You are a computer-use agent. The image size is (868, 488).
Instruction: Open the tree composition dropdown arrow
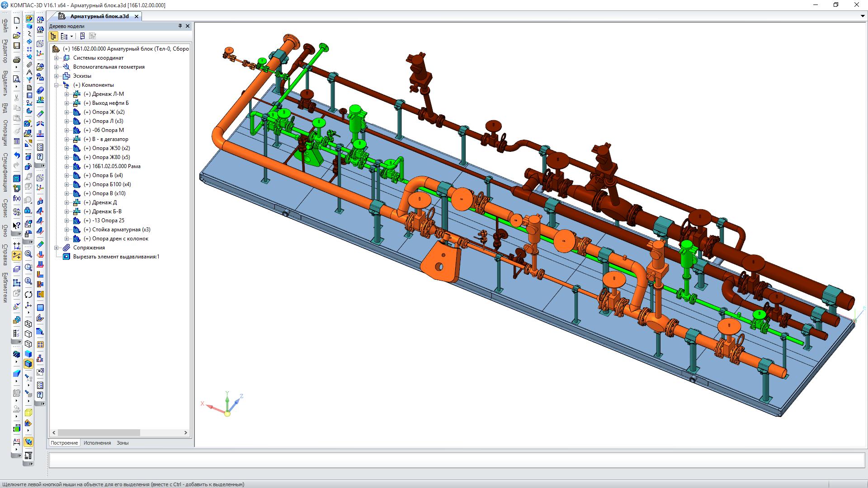click(71, 37)
